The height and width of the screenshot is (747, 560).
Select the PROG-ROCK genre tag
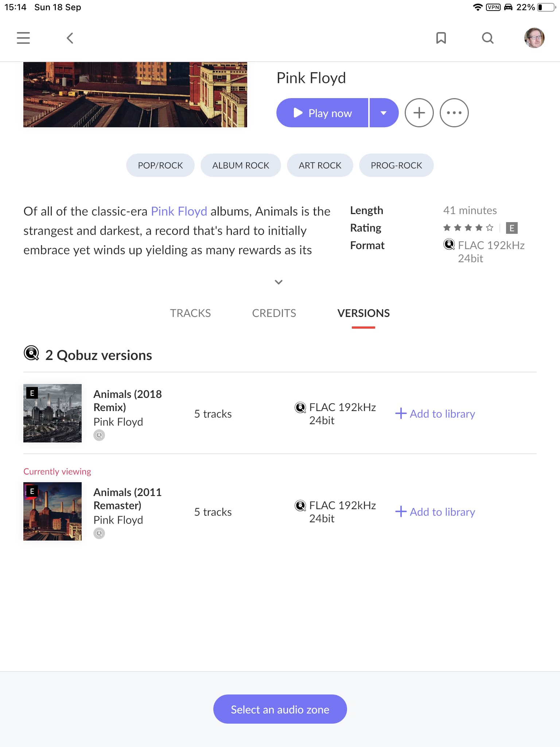pos(396,165)
